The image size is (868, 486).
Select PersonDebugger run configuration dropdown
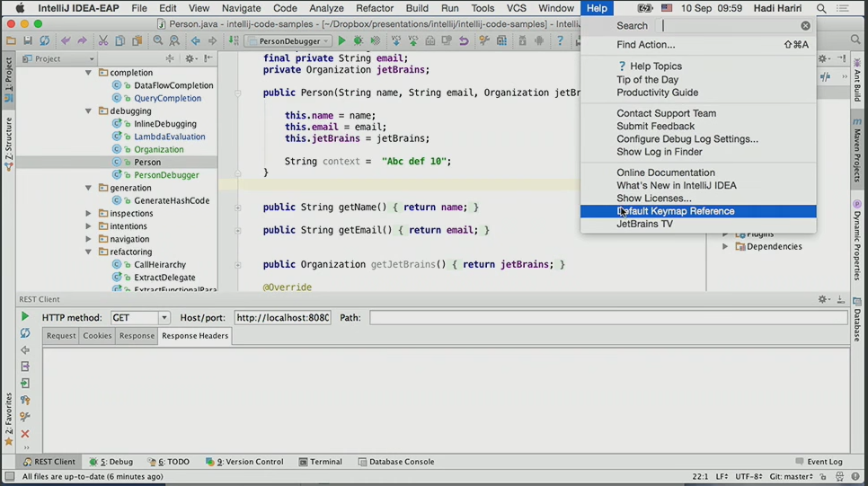288,41
